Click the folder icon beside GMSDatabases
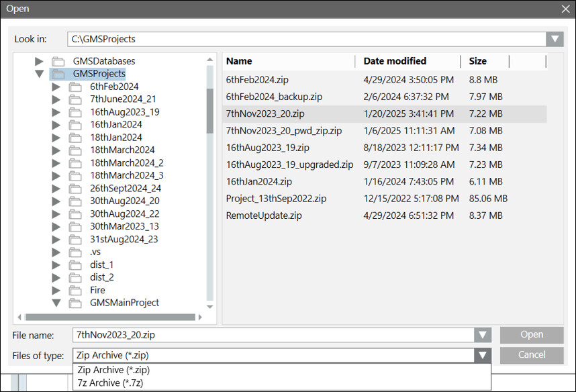The image size is (576, 392). click(x=58, y=61)
